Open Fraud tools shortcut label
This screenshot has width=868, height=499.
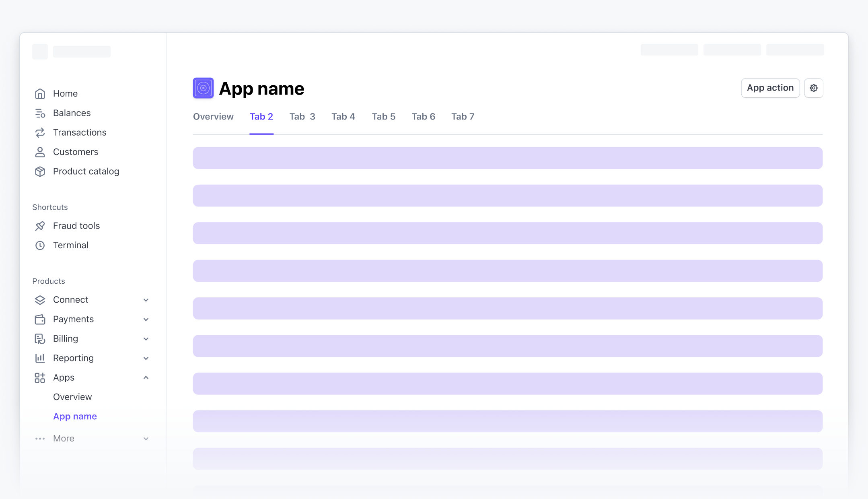coord(76,226)
